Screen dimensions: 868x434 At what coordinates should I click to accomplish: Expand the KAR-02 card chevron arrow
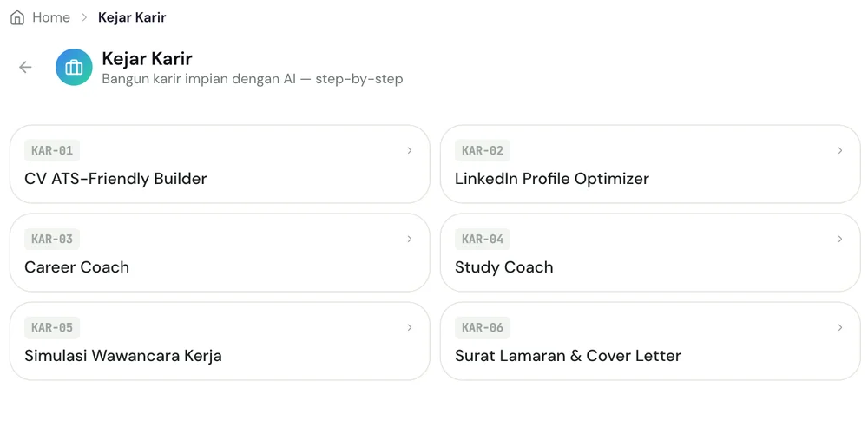(840, 150)
